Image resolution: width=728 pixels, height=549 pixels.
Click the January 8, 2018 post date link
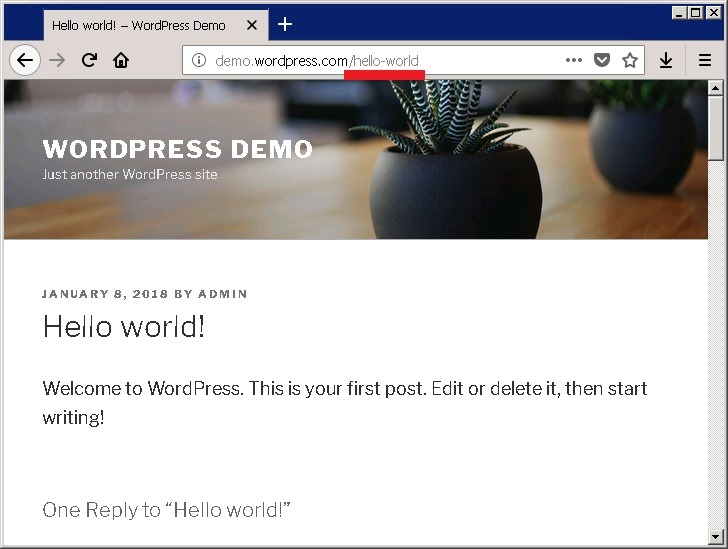(105, 294)
